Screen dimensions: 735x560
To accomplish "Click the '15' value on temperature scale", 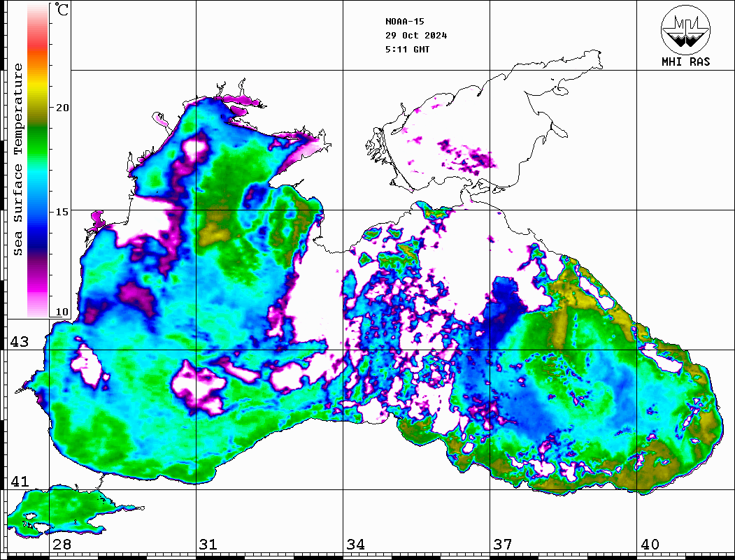I will point(62,212).
